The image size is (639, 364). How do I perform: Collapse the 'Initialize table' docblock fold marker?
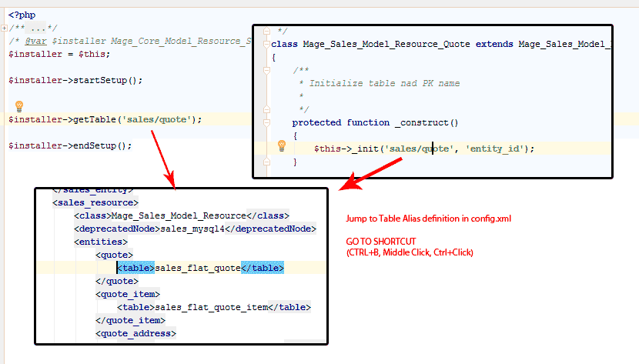click(266, 71)
